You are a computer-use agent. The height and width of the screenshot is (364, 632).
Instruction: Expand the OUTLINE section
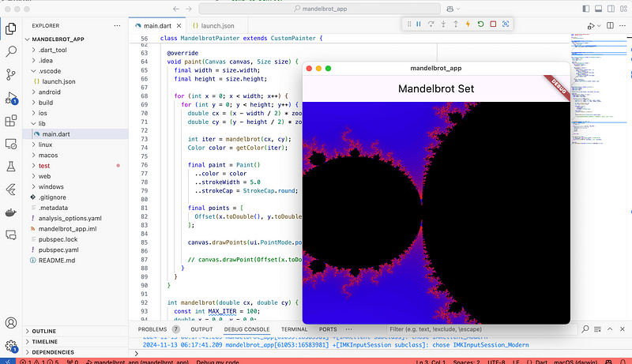tap(45, 331)
